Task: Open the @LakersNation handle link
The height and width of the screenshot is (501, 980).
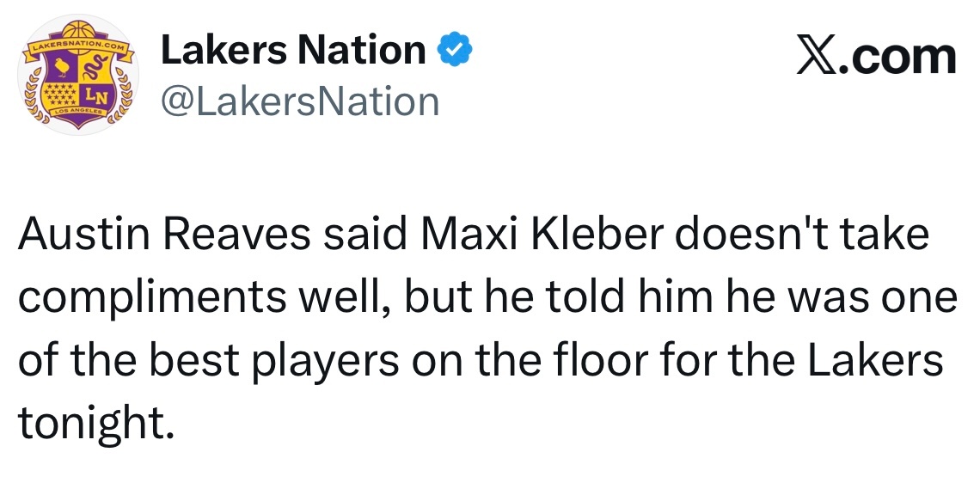Action: click(301, 101)
